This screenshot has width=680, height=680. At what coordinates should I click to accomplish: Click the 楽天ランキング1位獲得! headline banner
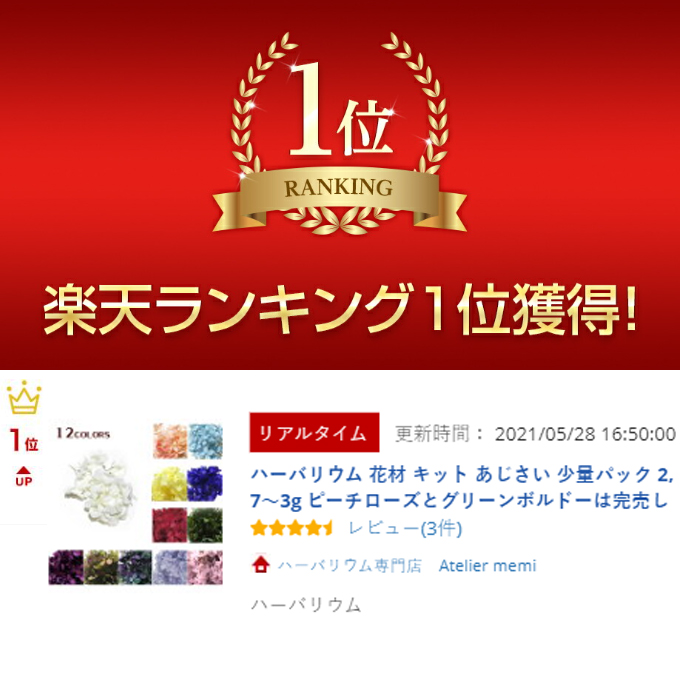(x=340, y=309)
